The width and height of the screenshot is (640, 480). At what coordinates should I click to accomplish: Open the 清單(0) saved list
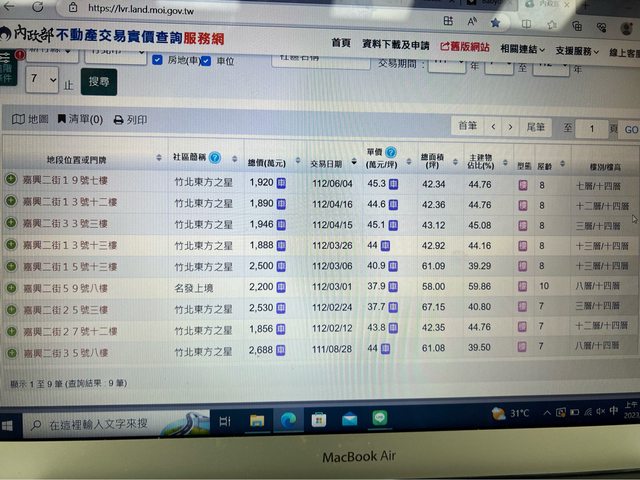tap(80, 120)
